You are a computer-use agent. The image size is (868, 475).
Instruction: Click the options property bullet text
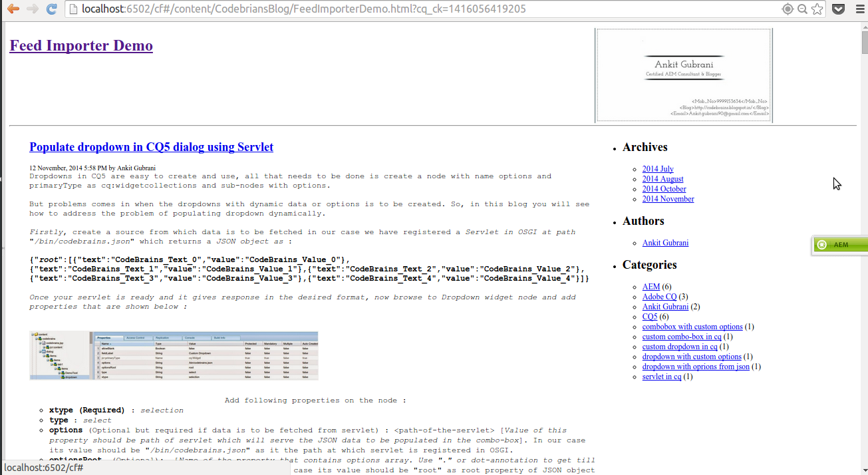pyautogui.click(x=317, y=440)
